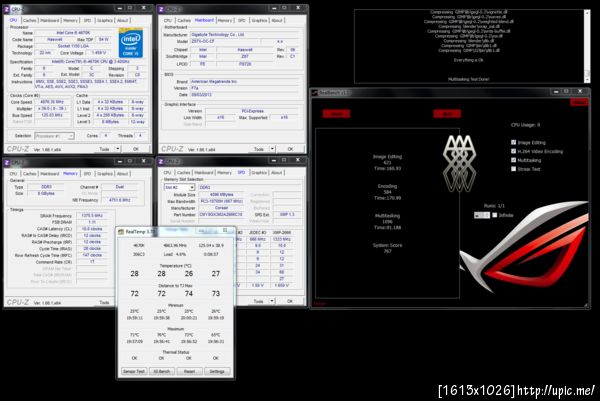This screenshot has width=600, height=401.
Task: Click the processor Name field Intel Core i5 4670K
Action: [73, 33]
